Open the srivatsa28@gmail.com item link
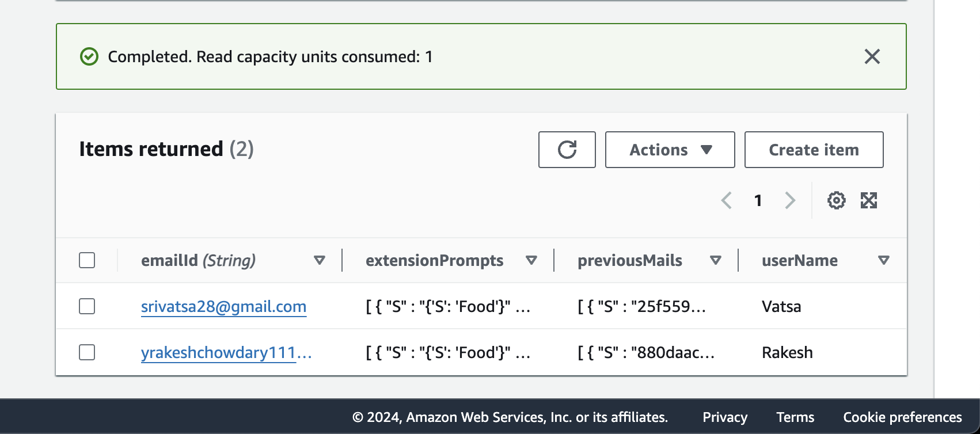Screen dimensions: 980x434 pyautogui.click(x=223, y=306)
